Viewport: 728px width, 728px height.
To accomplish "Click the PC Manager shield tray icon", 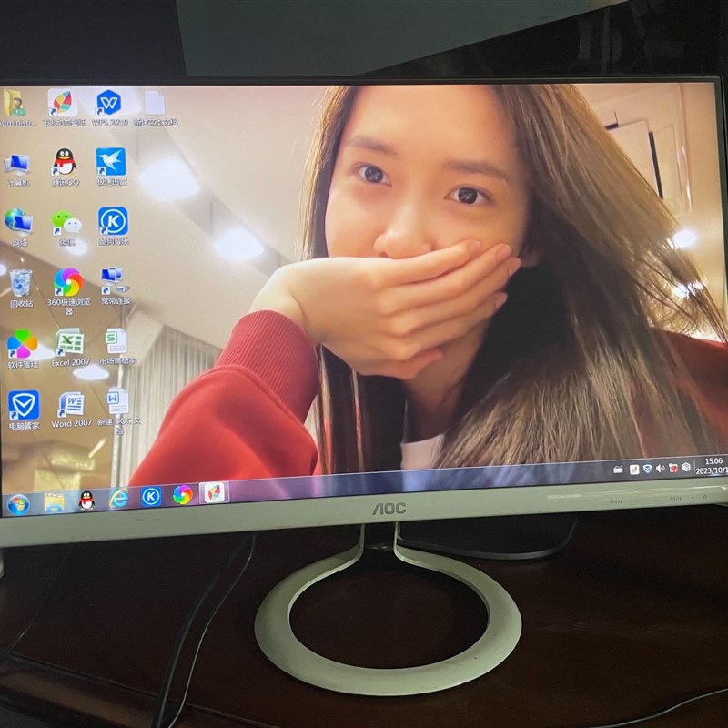I will click(647, 469).
